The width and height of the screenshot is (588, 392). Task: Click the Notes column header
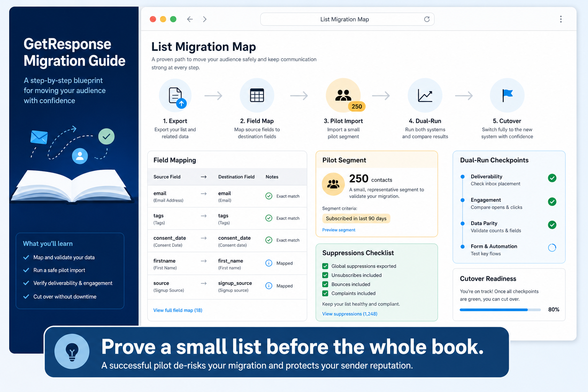tap(272, 177)
